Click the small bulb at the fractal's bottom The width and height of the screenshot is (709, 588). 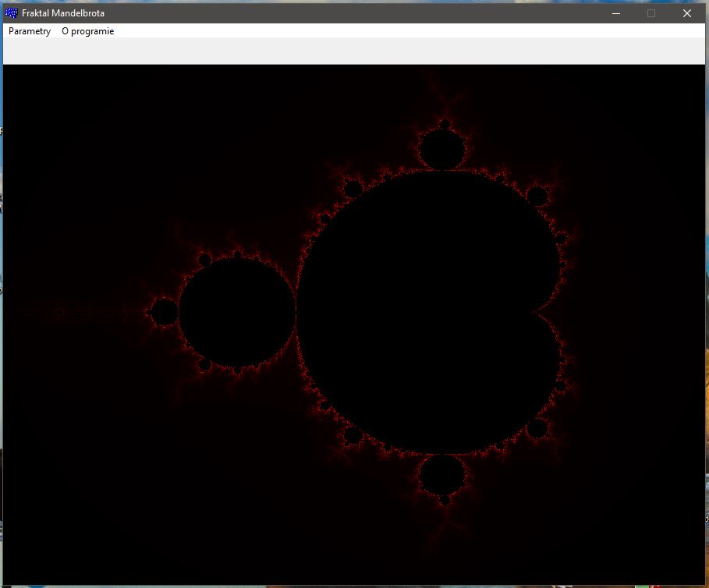(441, 476)
